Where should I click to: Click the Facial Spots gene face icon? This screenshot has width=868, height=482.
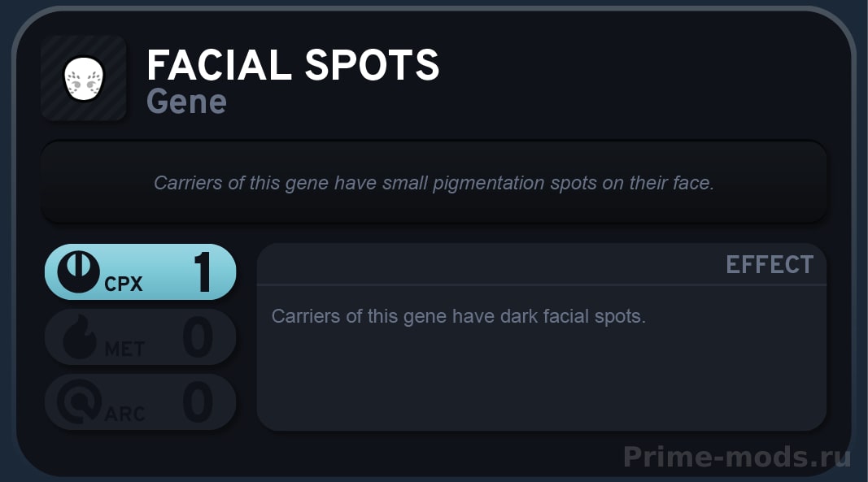[x=84, y=79]
